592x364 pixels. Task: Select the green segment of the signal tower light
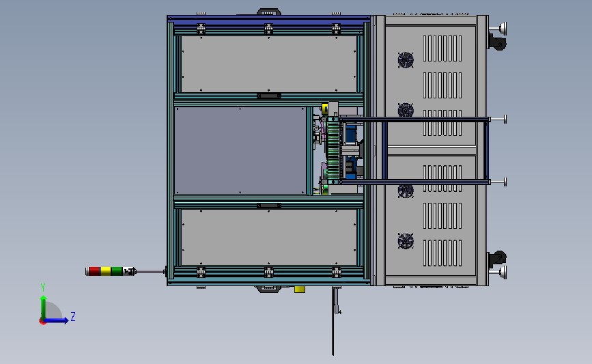pos(117,271)
